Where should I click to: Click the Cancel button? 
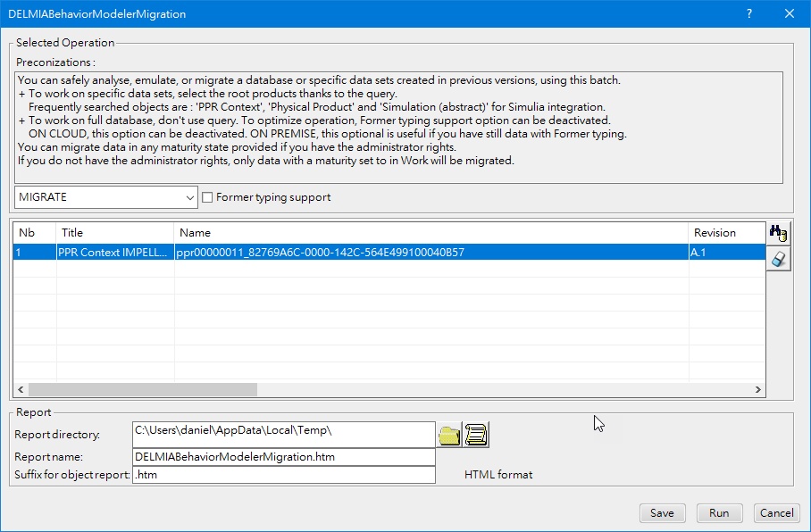click(776, 513)
